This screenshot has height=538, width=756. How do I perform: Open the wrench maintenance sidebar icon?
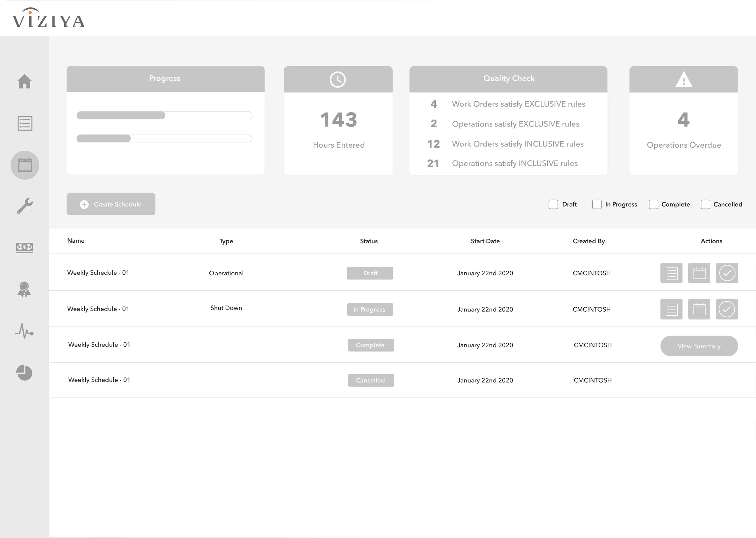(x=25, y=206)
